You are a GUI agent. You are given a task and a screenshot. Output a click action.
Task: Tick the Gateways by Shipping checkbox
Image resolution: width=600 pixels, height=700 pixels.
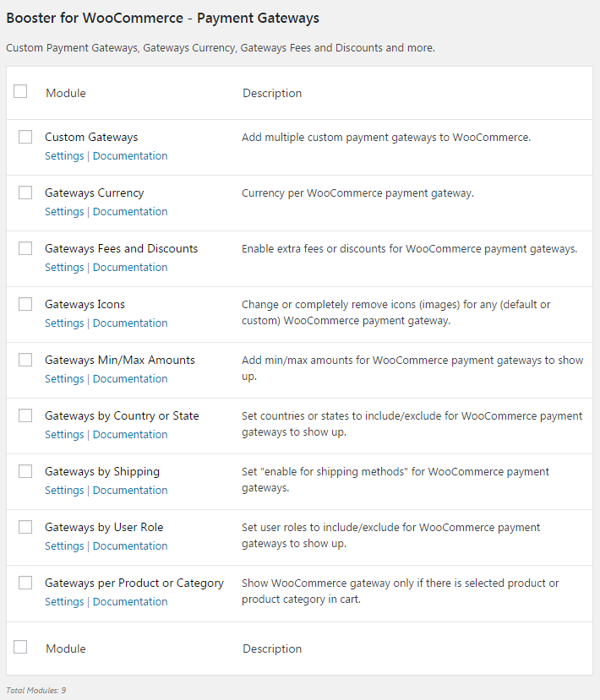pos(25,471)
